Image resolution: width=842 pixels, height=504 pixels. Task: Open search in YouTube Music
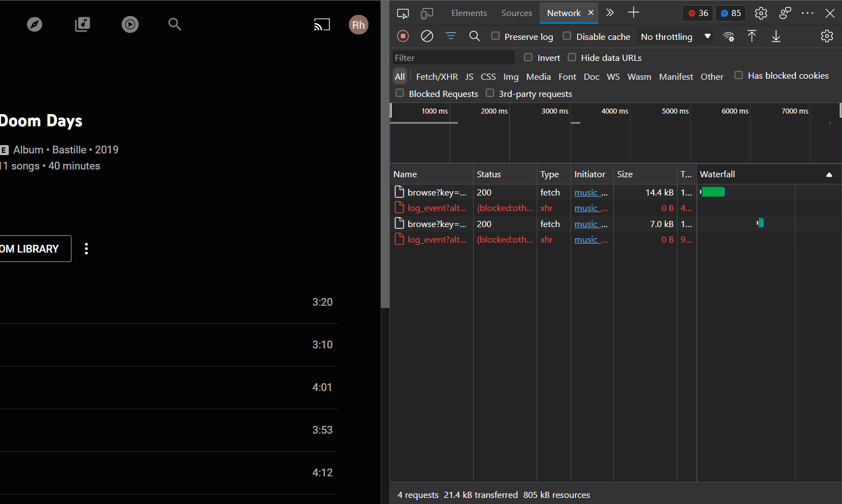(174, 24)
